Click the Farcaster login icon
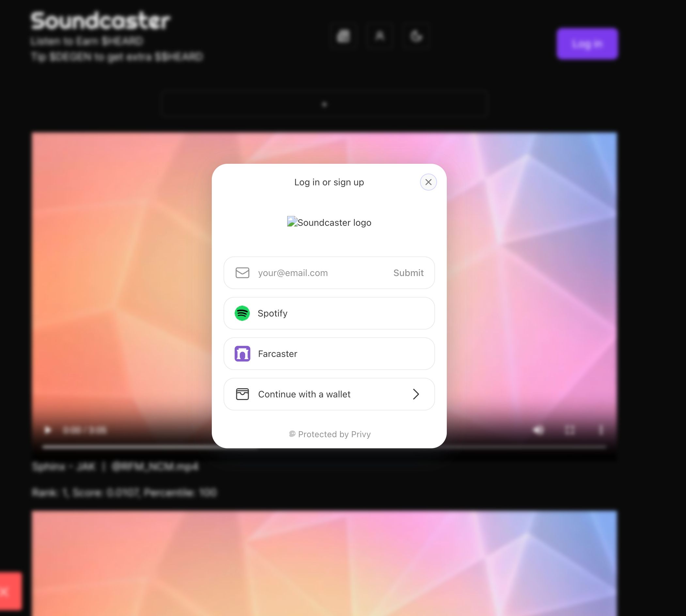This screenshot has width=686, height=616. (242, 353)
